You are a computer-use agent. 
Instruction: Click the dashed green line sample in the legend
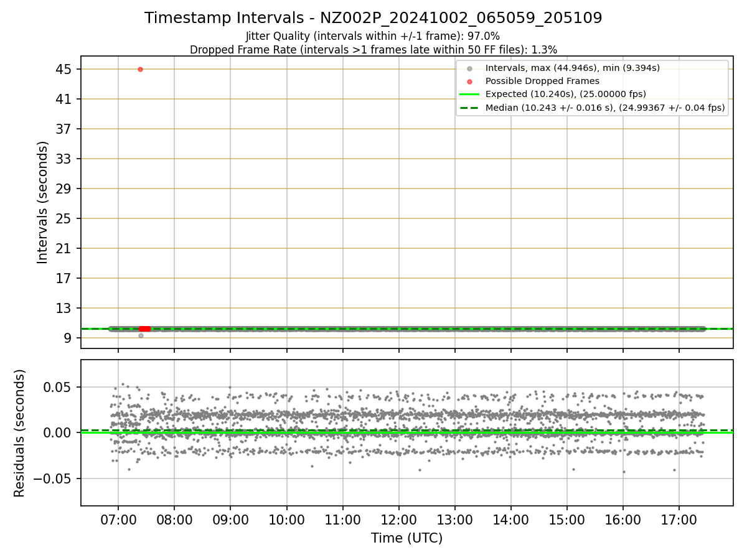point(469,108)
